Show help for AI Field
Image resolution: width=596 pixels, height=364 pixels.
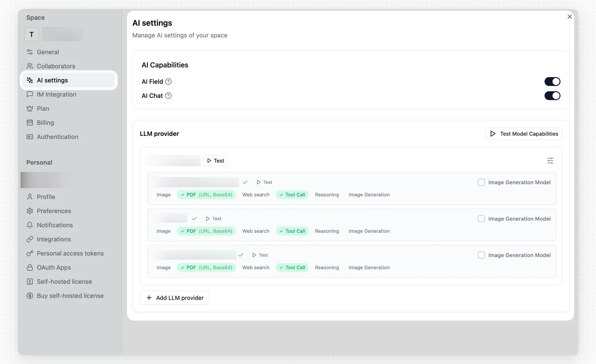click(x=168, y=82)
